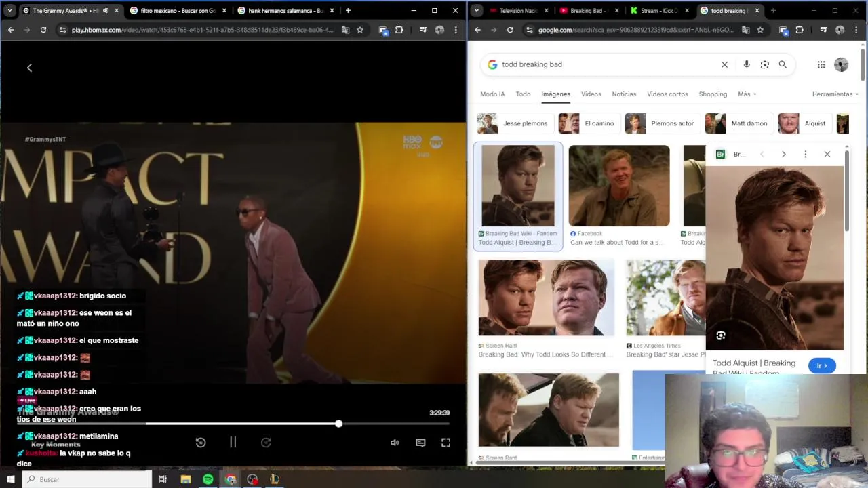Enter fullscreen in the HBO Max player
The height and width of the screenshot is (488, 868).
click(x=446, y=443)
